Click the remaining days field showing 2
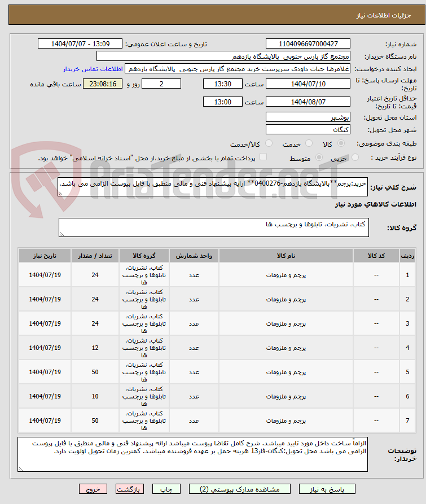The height and width of the screenshot is (504, 426). (x=161, y=84)
